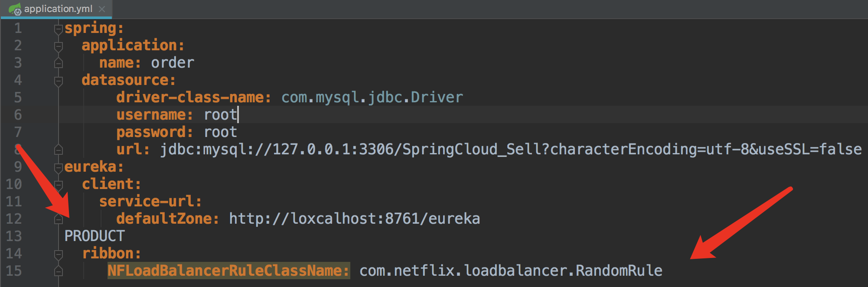
Task: Collapse the spring block fold marker
Action: pos(59,29)
